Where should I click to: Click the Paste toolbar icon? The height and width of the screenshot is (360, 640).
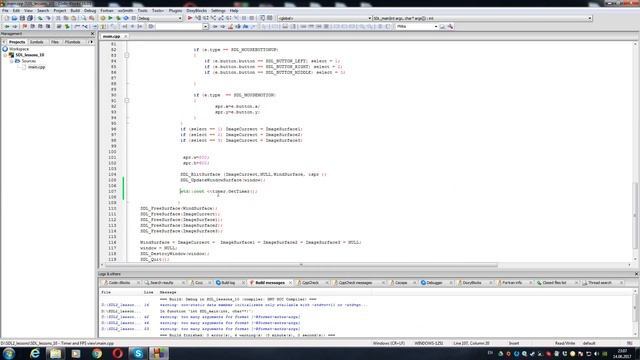click(73, 18)
